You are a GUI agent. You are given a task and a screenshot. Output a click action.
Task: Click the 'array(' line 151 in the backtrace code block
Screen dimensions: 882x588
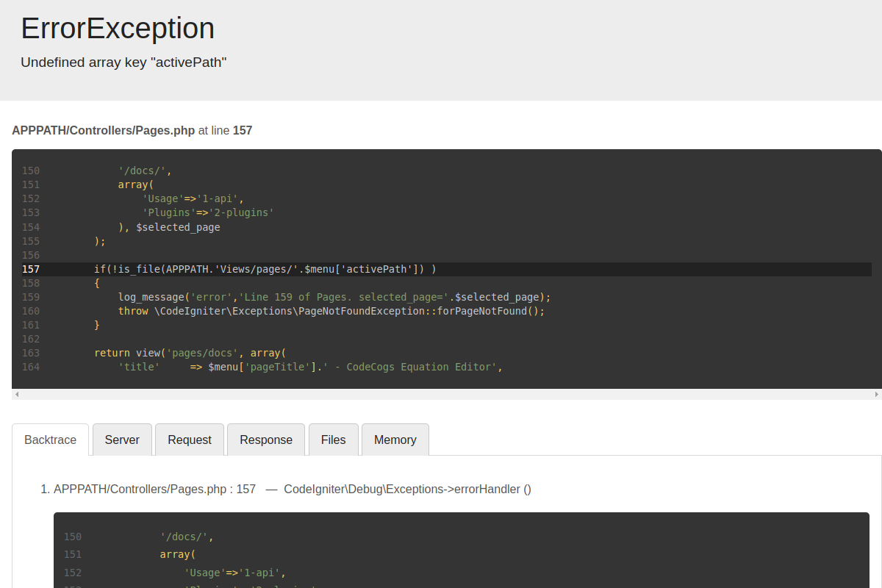click(178, 554)
